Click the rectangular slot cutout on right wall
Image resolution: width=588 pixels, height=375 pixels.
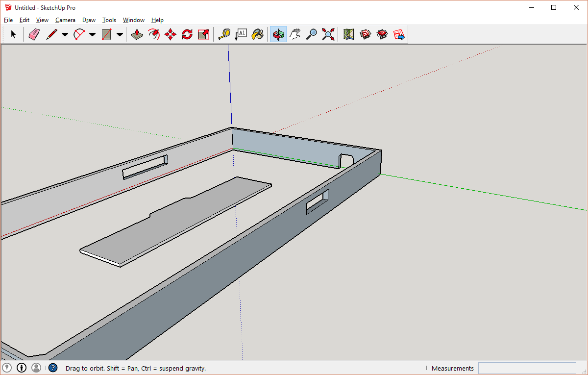click(x=318, y=201)
